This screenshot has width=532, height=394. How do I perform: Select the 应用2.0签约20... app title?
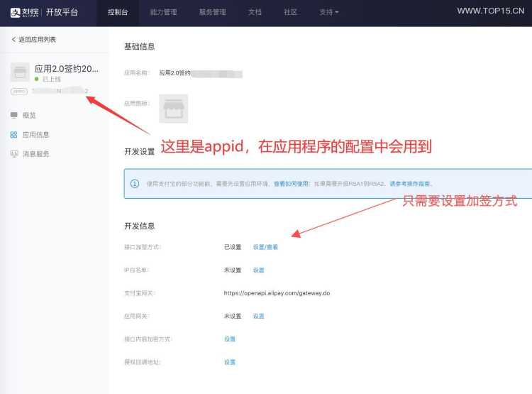pyautogui.click(x=67, y=69)
